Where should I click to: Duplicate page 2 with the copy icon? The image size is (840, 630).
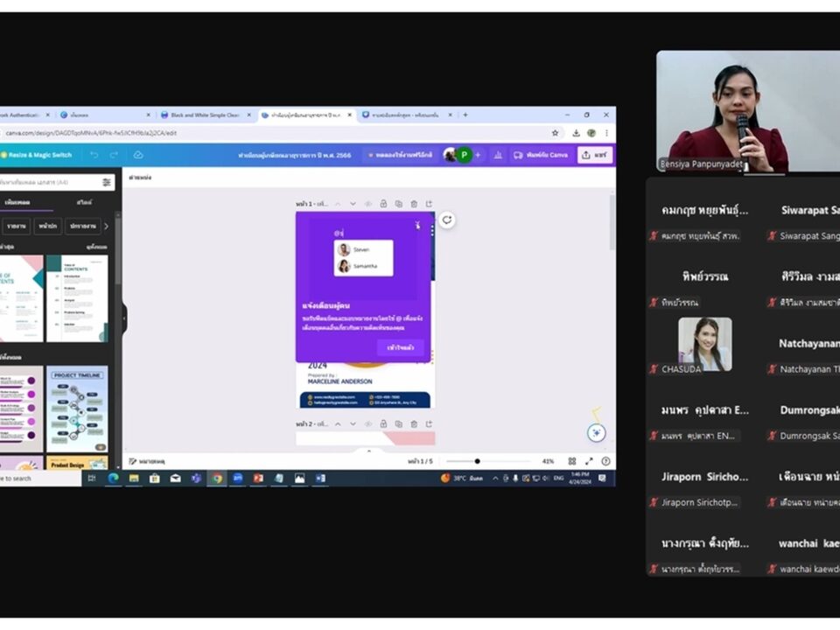[399, 423]
